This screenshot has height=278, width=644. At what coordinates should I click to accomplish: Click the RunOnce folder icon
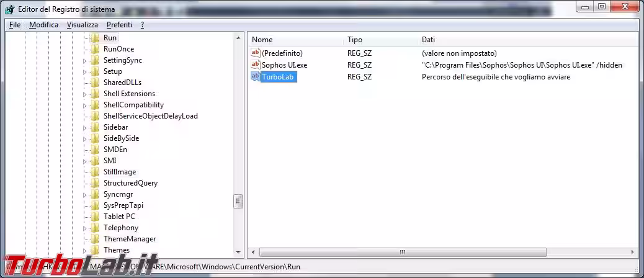(96, 49)
